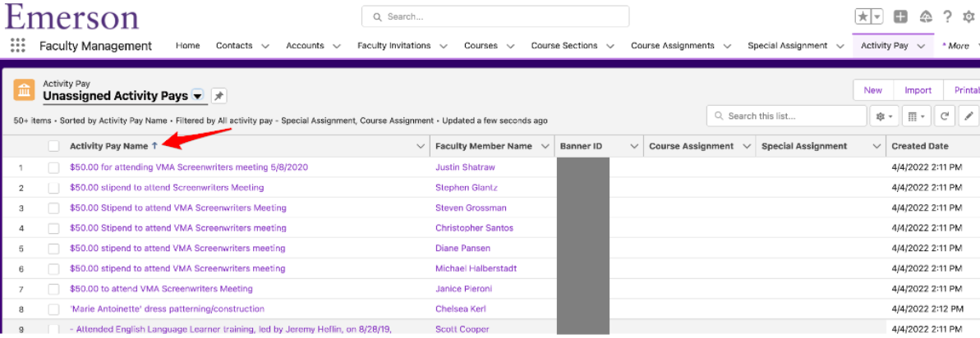
Task: Open faculty member Justin Shatraw
Action: point(466,167)
